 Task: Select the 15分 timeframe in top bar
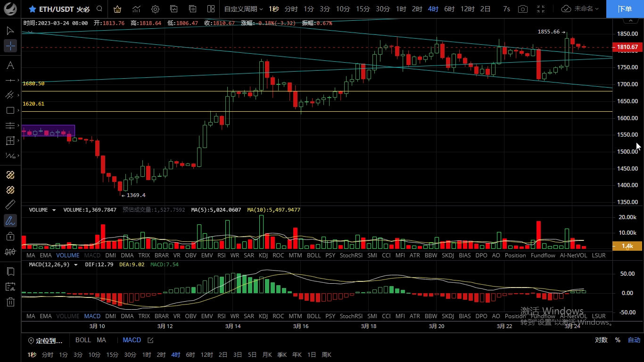click(x=363, y=9)
